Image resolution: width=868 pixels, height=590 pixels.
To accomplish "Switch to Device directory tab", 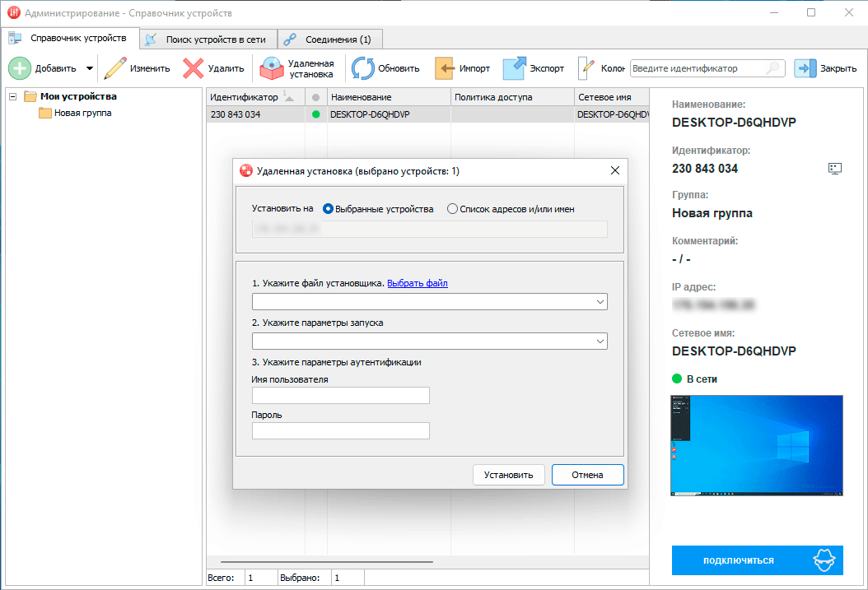I will (x=70, y=38).
